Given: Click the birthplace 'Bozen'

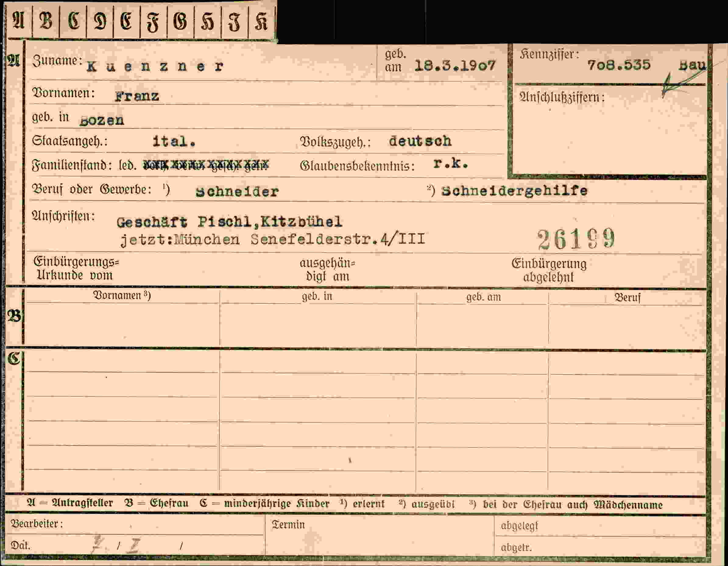Looking at the screenshot, I should [102, 120].
